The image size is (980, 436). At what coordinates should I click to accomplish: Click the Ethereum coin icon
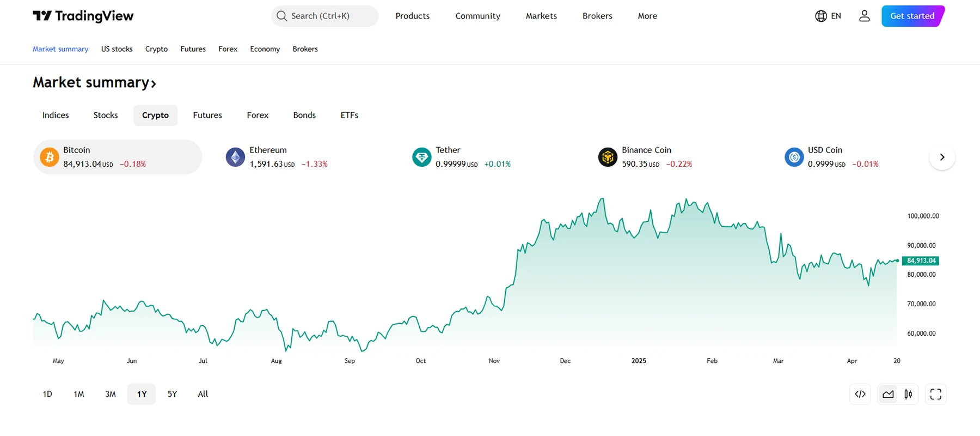click(x=235, y=158)
